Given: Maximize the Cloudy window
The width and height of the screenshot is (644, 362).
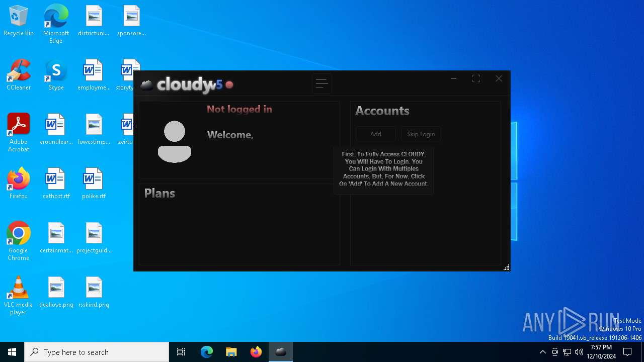Looking at the screenshot, I should [476, 78].
